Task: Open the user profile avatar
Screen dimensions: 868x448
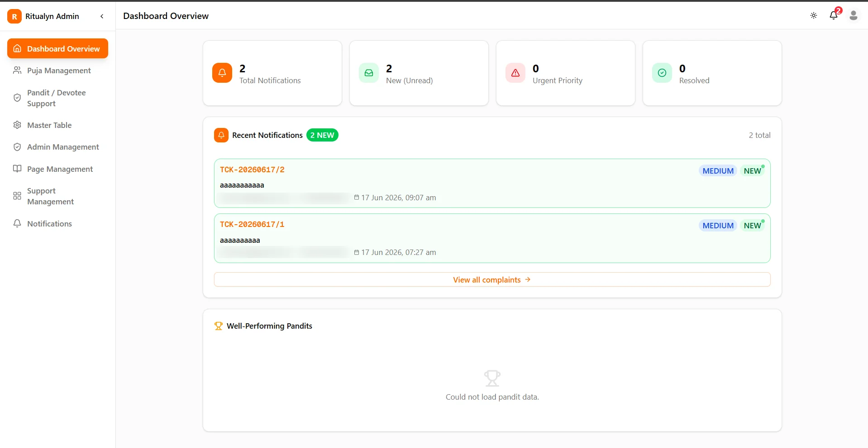Action: 854,16
